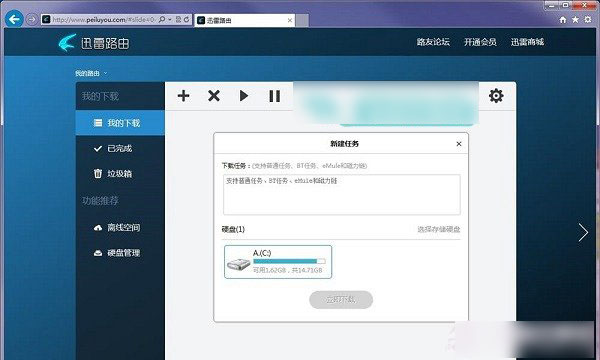The image size is (600, 360).
Task: Click the 新建任务 dialog title
Action: pyautogui.click(x=344, y=144)
